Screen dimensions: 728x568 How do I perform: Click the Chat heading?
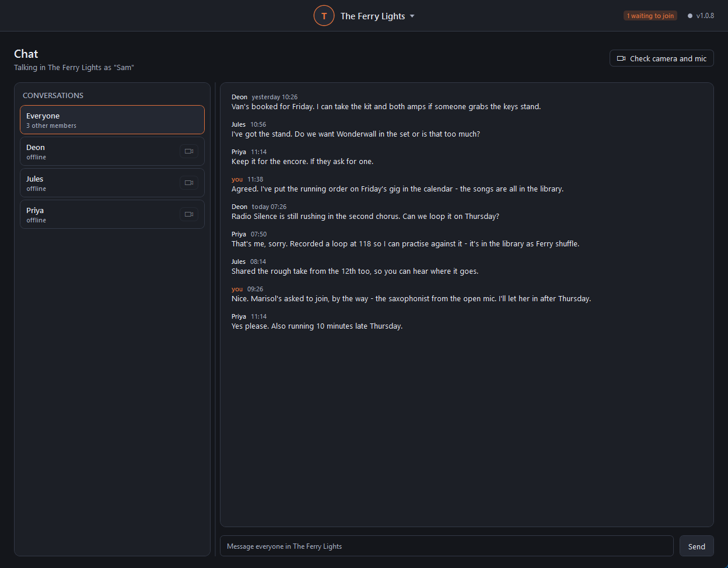coord(26,54)
